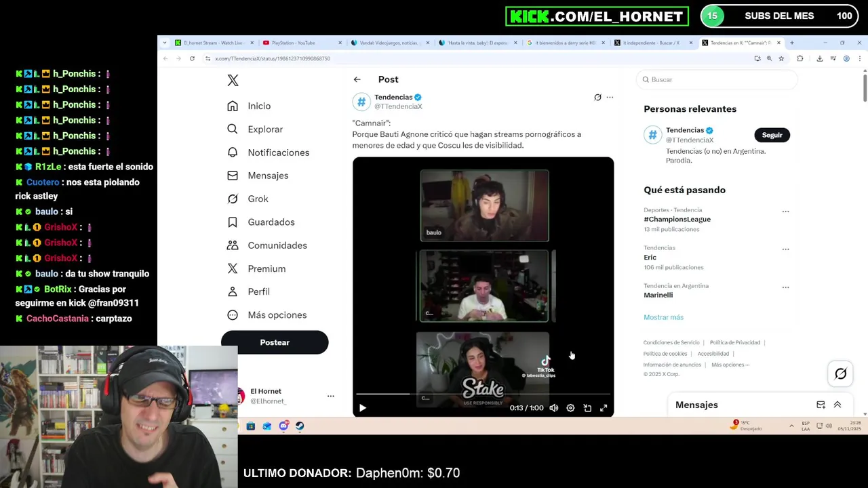
Task: Open video settings gear
Action: [x=570, y=408]
